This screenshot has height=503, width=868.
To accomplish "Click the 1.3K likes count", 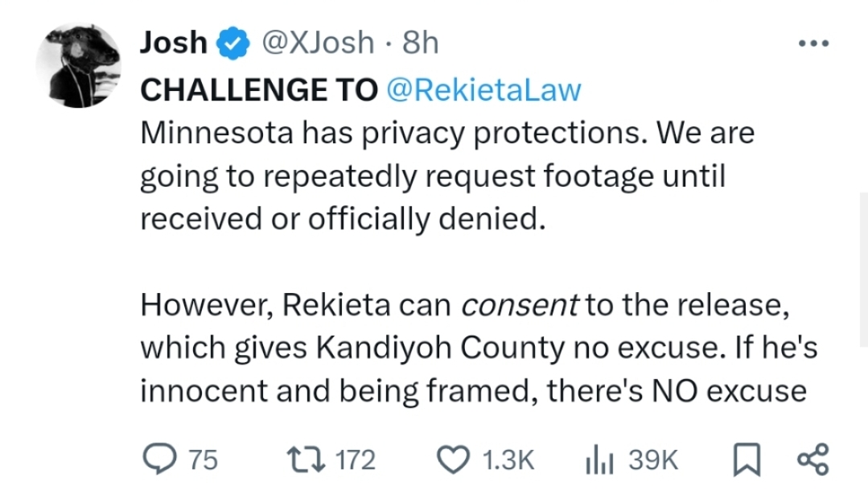I will [508, 460].
